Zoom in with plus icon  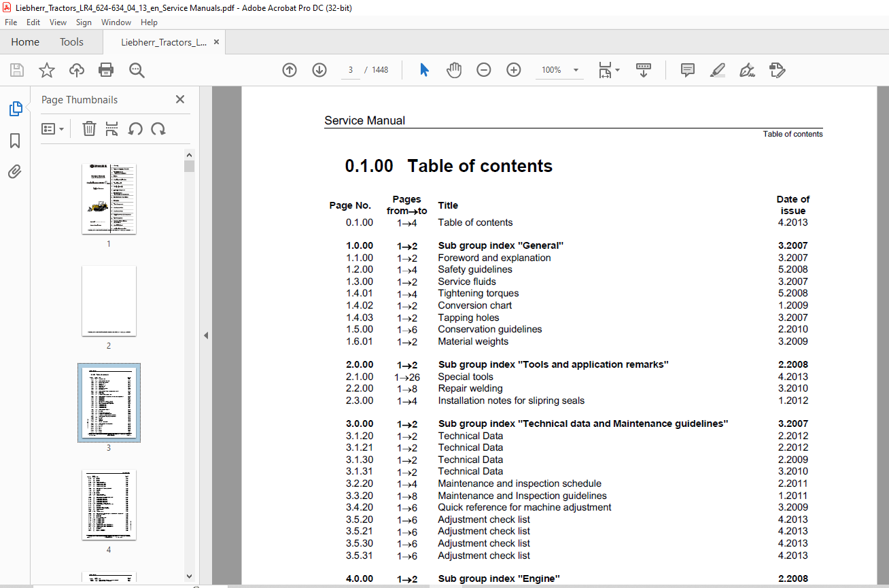(x=514, y=70)
